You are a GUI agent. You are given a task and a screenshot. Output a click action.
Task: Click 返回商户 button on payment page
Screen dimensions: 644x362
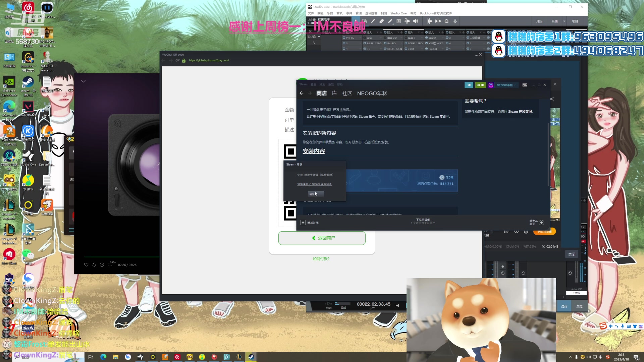click(322, 238)
